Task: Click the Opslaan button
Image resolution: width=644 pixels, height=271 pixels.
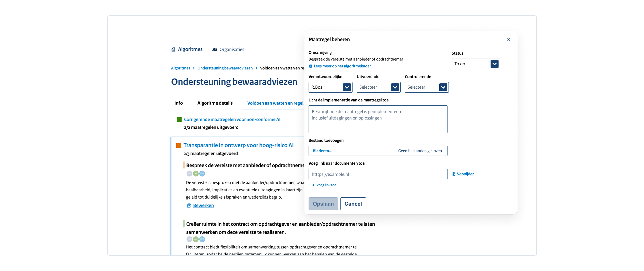Action: point(323,204)
